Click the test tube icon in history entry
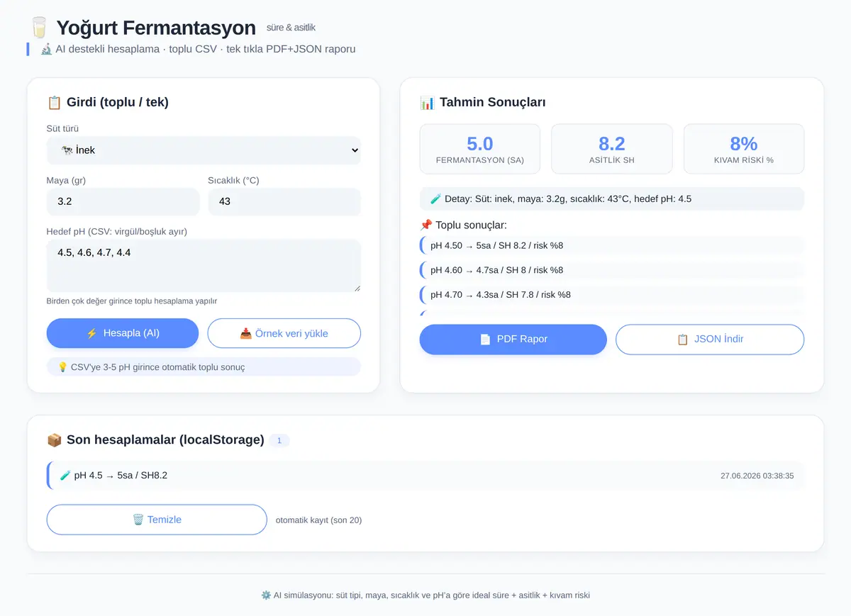 click(x=65, y=476)
